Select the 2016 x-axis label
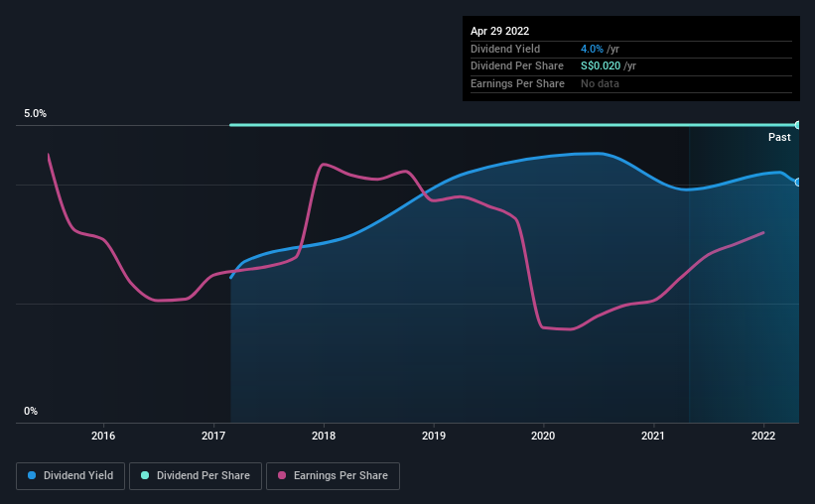Viewport: 815px width, 504px height. (103, 436)
